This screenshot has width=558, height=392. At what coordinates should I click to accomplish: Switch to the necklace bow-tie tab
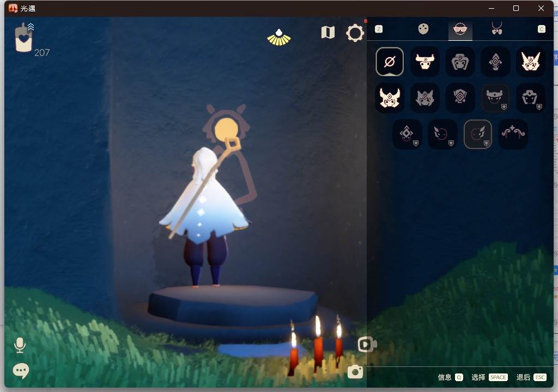(497, 28)
